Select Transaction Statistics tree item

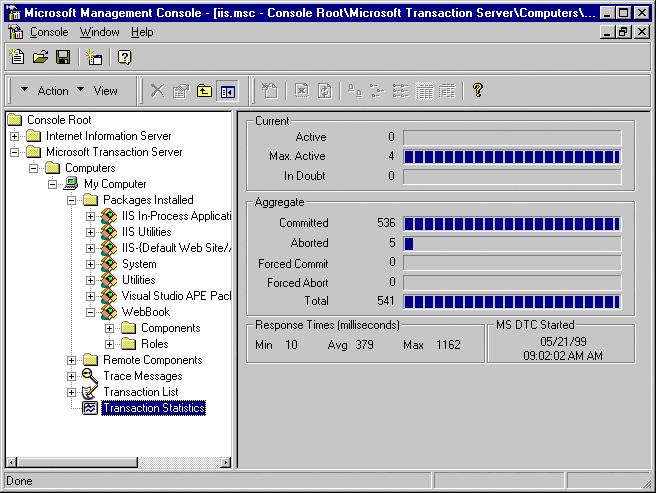coord(154,408)
